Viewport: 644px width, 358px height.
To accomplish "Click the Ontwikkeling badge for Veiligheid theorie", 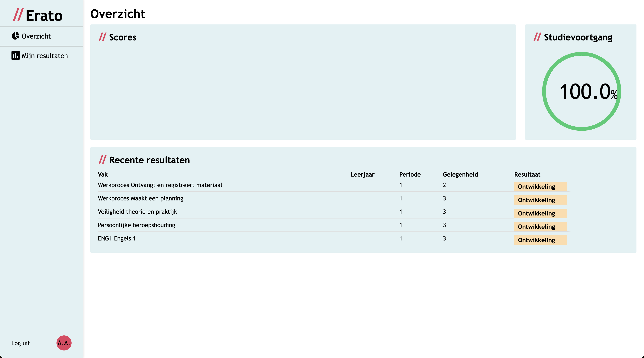I will click(x=540, y=213).
